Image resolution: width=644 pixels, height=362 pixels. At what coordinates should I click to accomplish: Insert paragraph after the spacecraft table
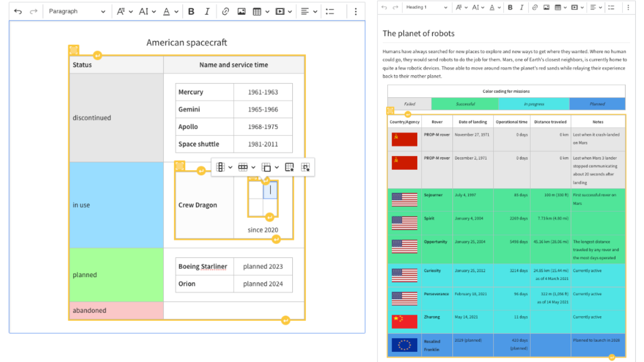click(x=285, y=320)
